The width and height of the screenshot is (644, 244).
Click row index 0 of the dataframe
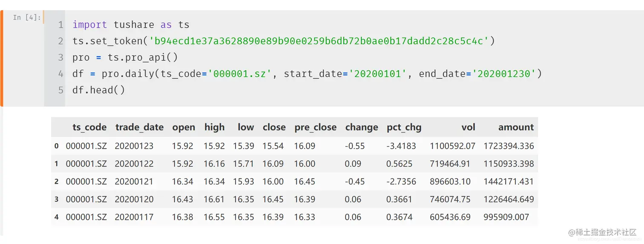(x=57, y=146)
